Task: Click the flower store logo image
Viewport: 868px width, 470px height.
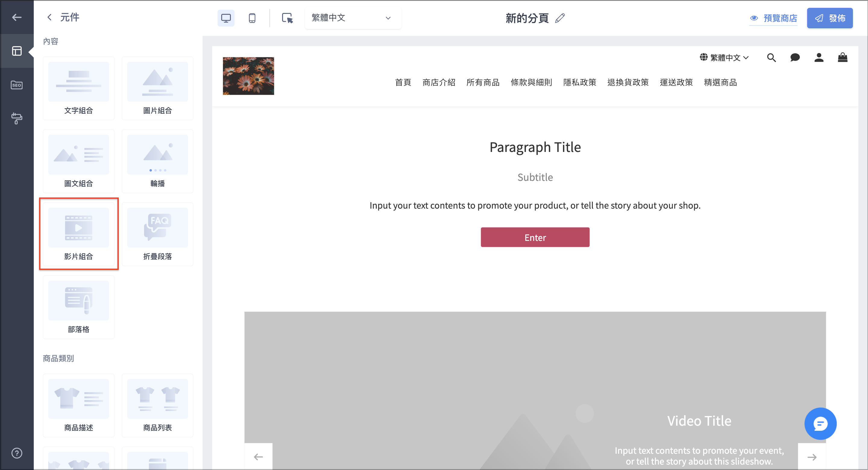Action: click(x=248, y=76)
